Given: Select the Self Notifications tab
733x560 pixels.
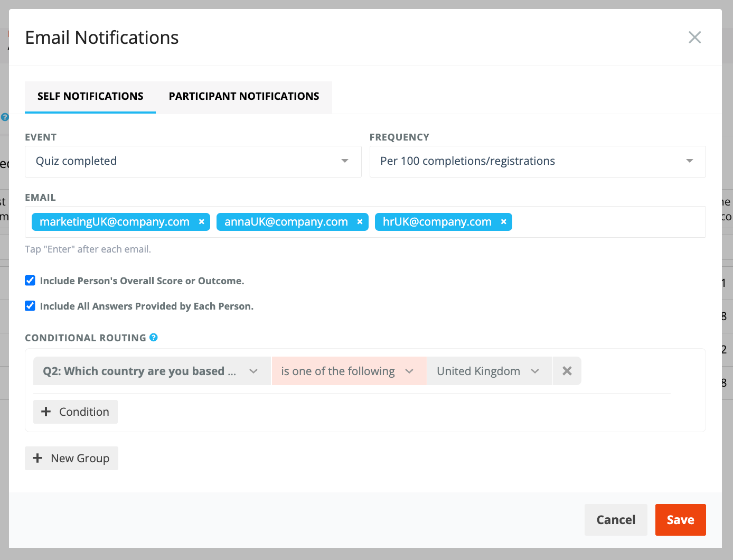Looking at the screenshot, I should [x=90, y=97].
